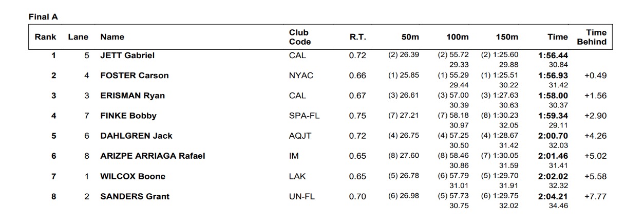Click the Club Code column header
Image resolution: width=644 pixels, height=223 pixels.
[x=300, y=37]
